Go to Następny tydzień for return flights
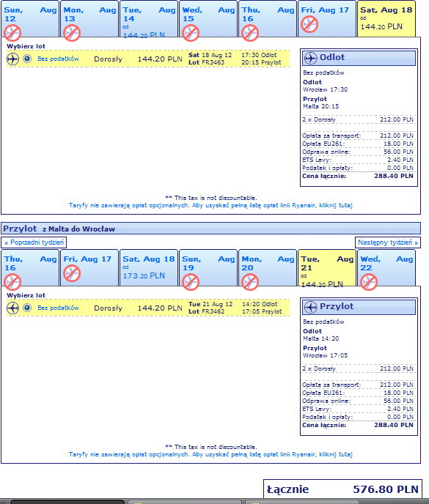429x504 pixels. (388, 242)
